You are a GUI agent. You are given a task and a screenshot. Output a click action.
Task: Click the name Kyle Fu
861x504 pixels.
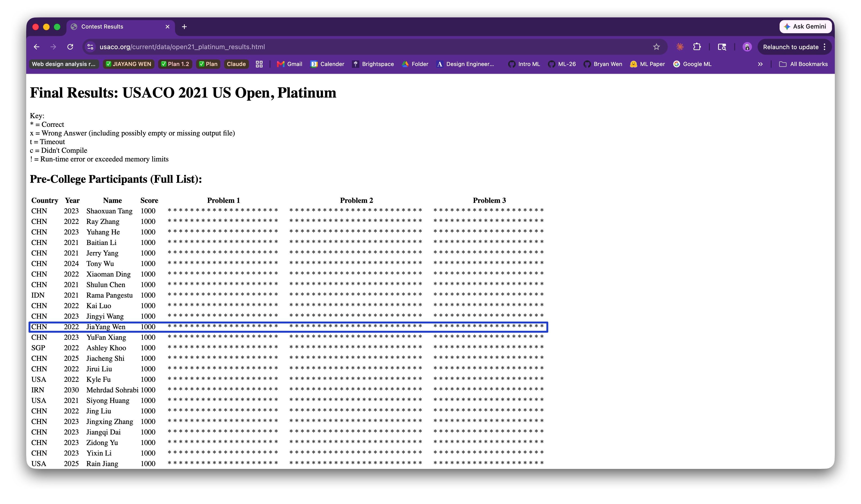pos(99,379)
